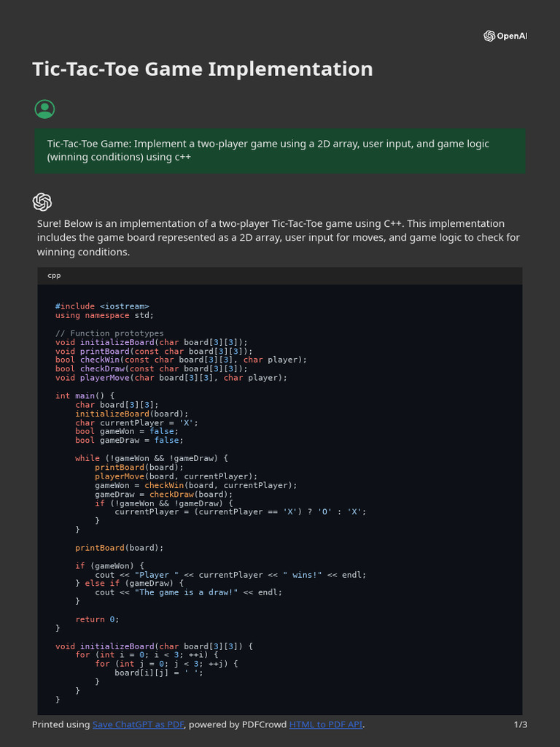
Task: Open the Save ChatGPT as PDF link
Action: [139, 724]
